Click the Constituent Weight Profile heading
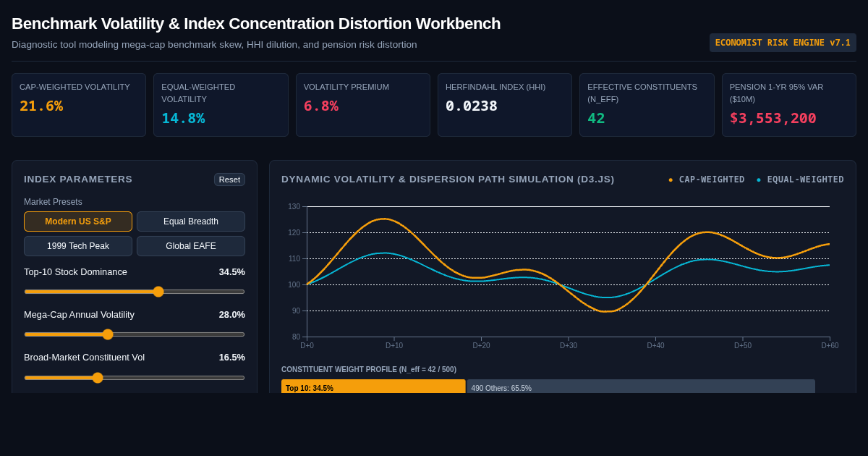The height and width of the screenshot is (456, 868). click(369, 369)
